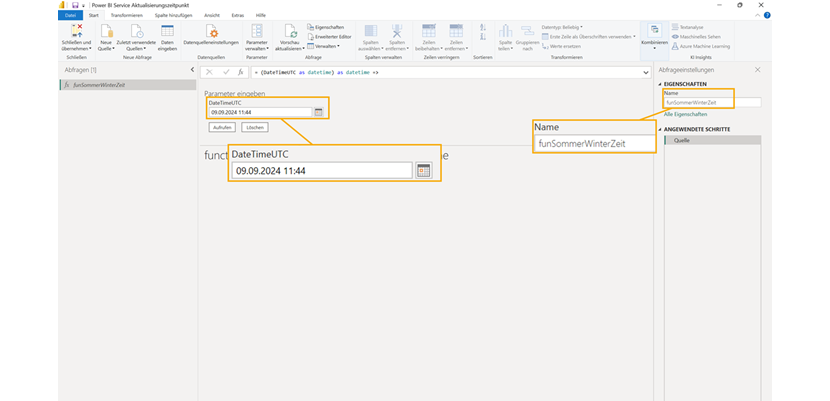Open the Datei tab
The image size is (830, 401).
coord(70,15)
